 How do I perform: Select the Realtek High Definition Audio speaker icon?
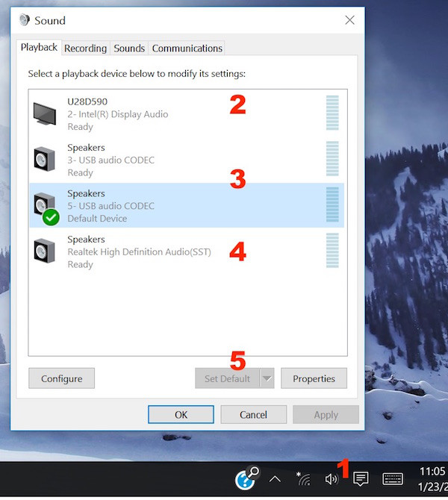(x=44, y=251)
